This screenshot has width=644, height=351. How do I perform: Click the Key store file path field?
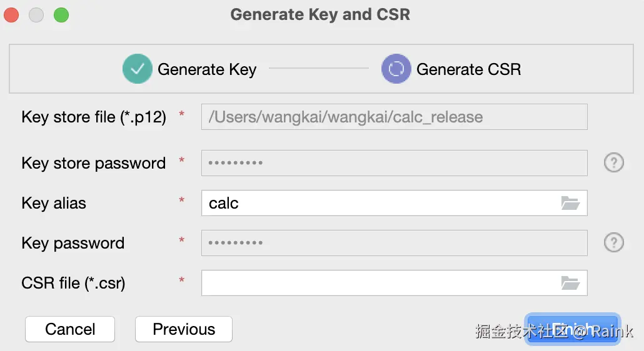(394, 117)
